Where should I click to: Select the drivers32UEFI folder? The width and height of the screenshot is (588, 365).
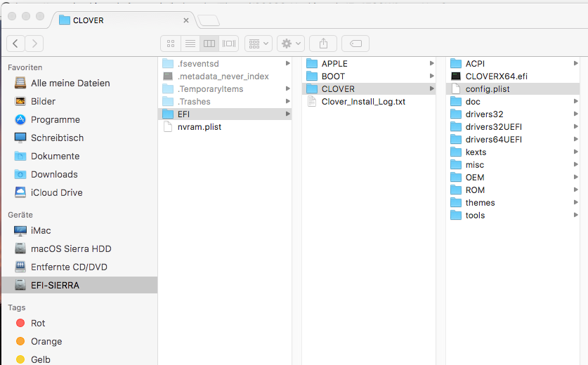(x=513, y=126)
